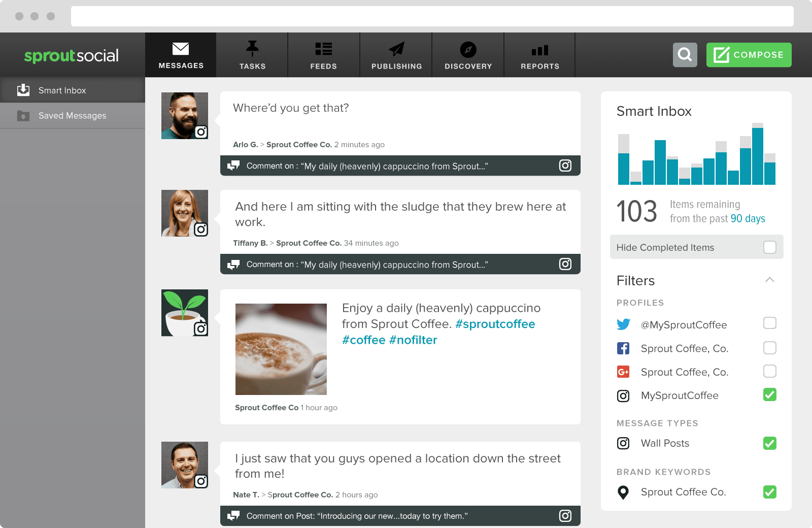Viewport: 812px width, 528px height.
Task: Open Arlo's comment source 'My daily (heavenly) cappuccino'
Action: pos(400,166)
